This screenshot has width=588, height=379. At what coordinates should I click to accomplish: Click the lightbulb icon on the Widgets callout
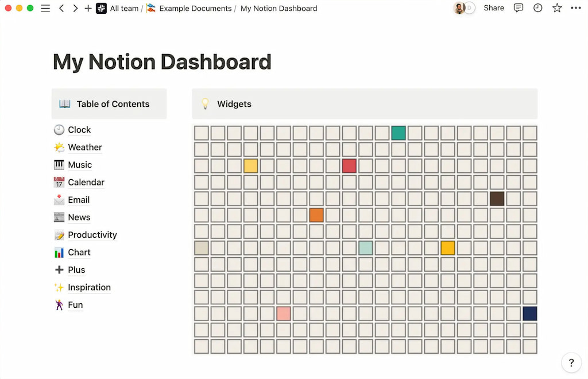pyautogui.click(x=205, y=104)
